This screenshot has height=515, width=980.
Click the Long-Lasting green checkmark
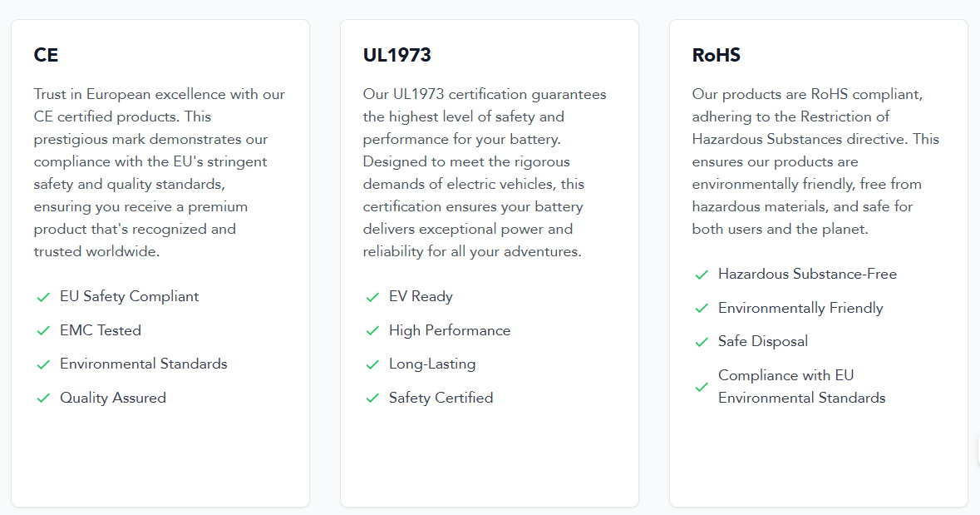click(x=372, y=364)
